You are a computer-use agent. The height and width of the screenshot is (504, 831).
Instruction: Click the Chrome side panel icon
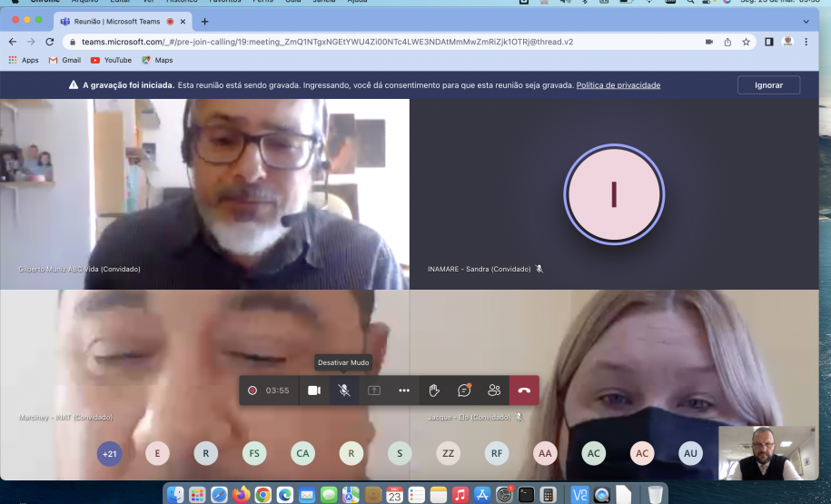(768, 42)
